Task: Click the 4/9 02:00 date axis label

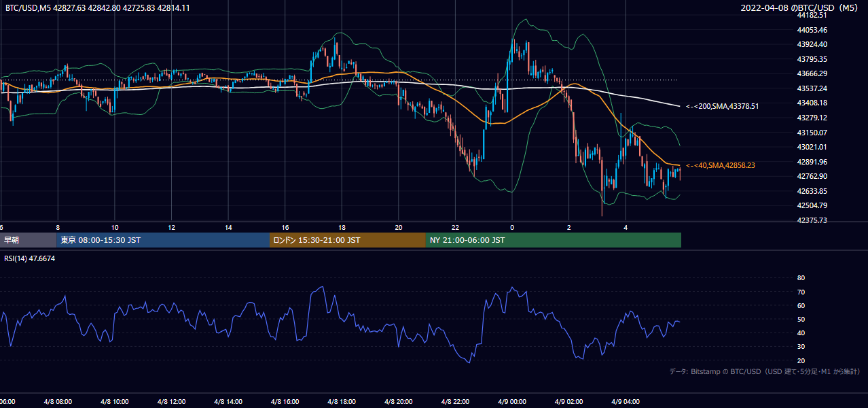Action: 568,402
